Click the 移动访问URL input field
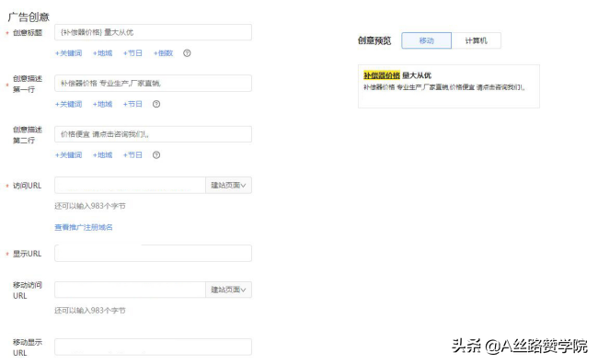 pos(130,290)
